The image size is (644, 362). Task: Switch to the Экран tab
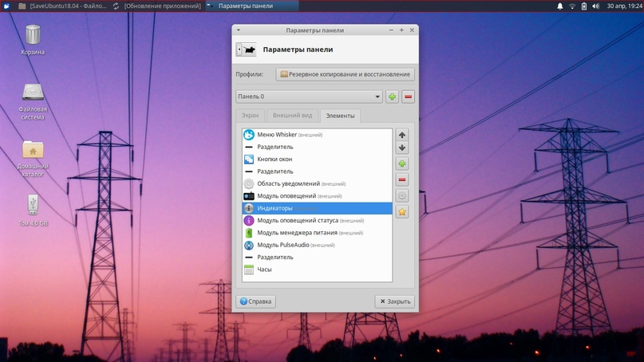pos(250,116)
